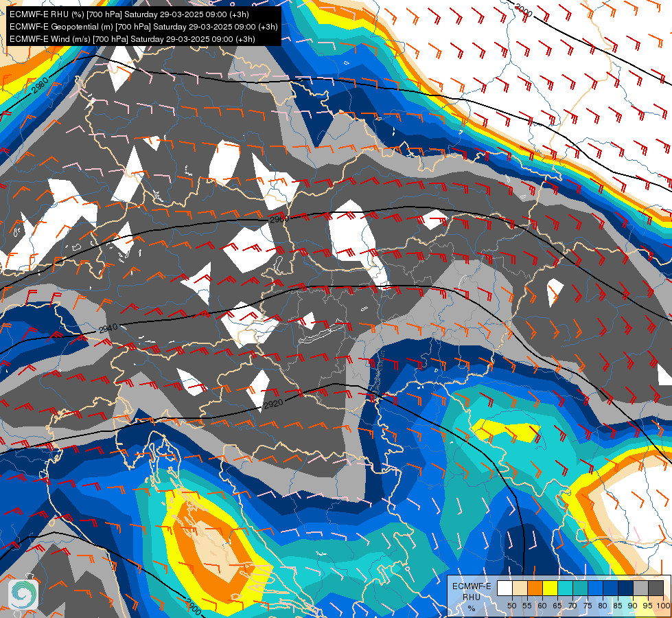Click the legend tick label '65'

click(x=557, y=606)
